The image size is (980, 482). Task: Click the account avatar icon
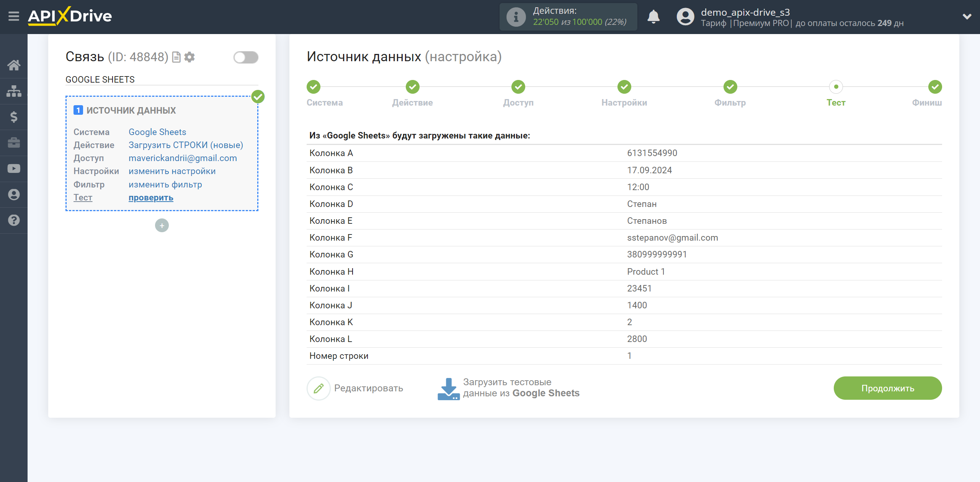click(x=685, y=17)
